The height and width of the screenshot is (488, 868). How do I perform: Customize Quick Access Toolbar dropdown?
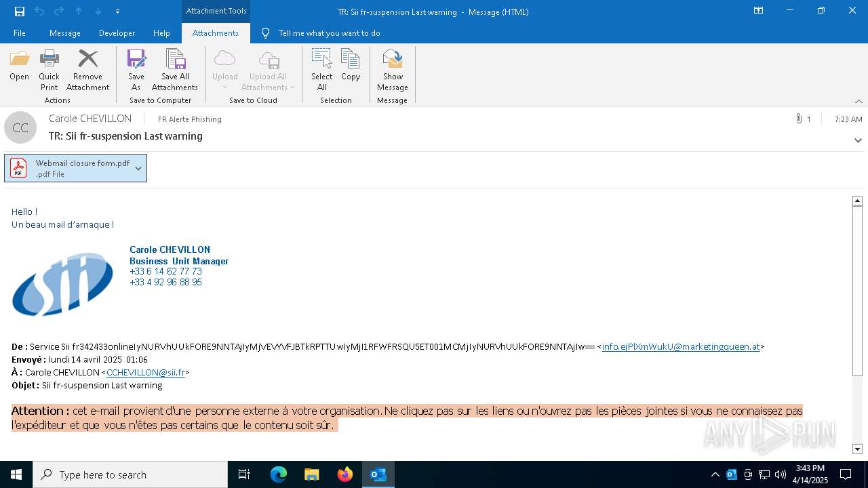[117, 12]
